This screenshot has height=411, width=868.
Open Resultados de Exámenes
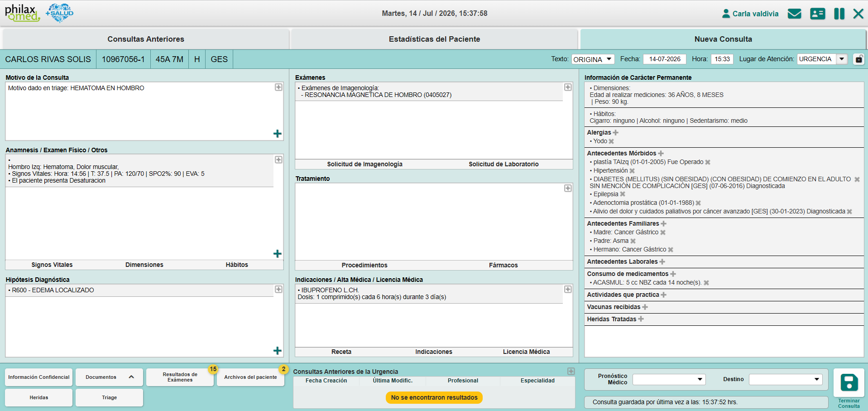(x=180, y=377)
